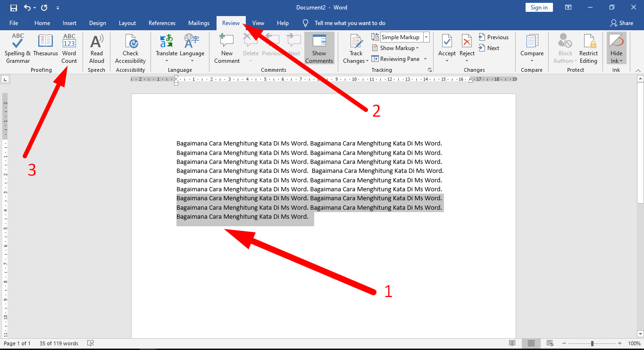The image size is (644, 350).
Task: Expand the Show Markup menu
Action: pyautogui.click(x=395, y=48)
